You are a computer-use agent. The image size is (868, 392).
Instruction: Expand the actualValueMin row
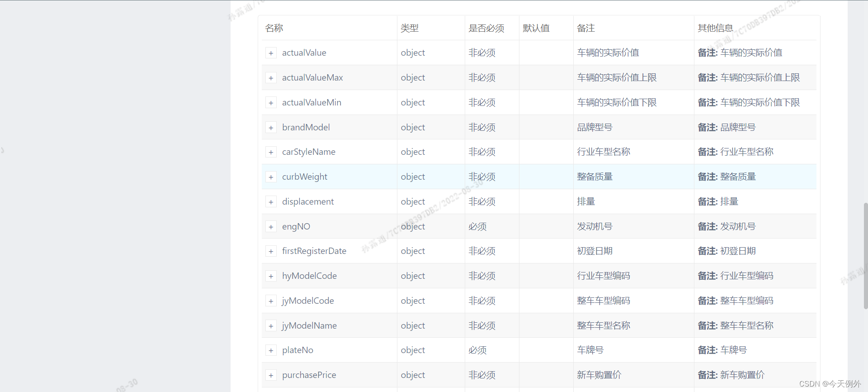[x=271, y=103]
